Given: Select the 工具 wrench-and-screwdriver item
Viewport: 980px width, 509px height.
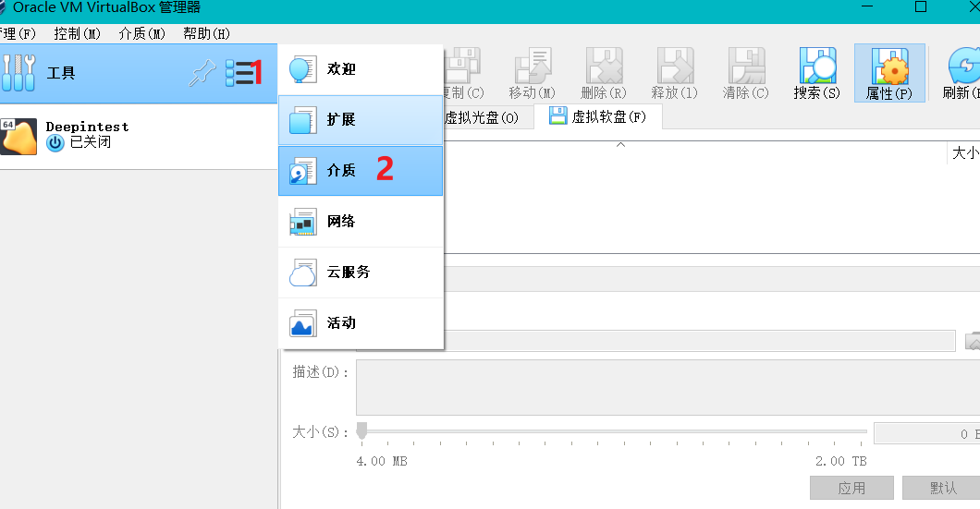Looking at the screenshot, I should [x=139, y=73].
